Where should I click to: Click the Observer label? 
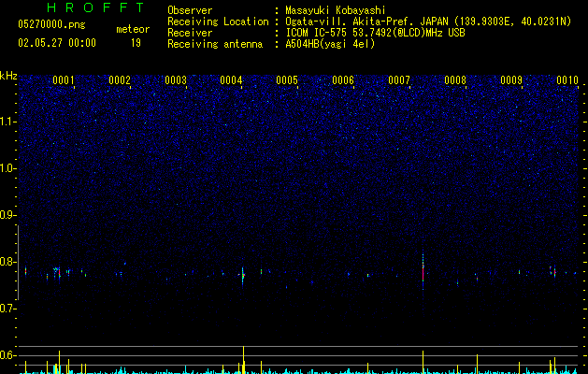pos(190,10)
